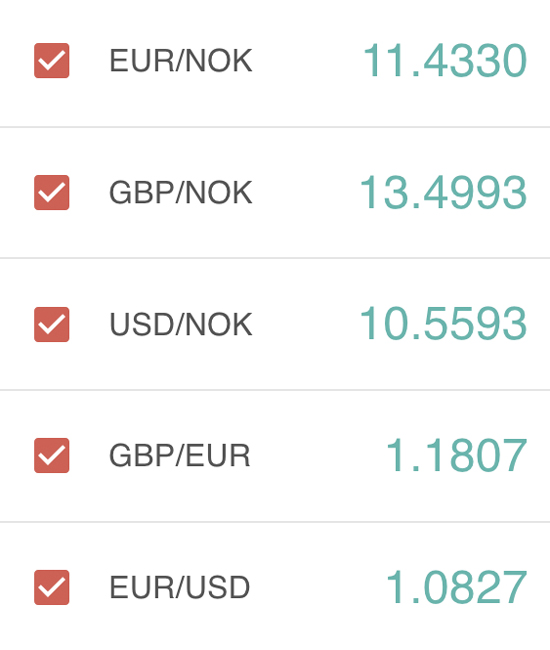This screenshot has height=650, width=550.
Task: Disable the GBP/EUR currency pair checkbox
Action: click(51, 455)
